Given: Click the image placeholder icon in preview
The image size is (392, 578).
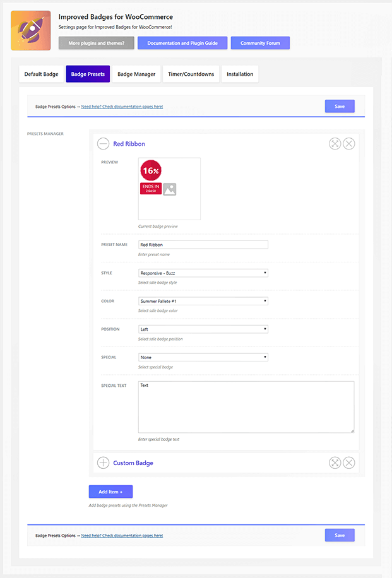Looking at the screenshot, I should (170, 189).
